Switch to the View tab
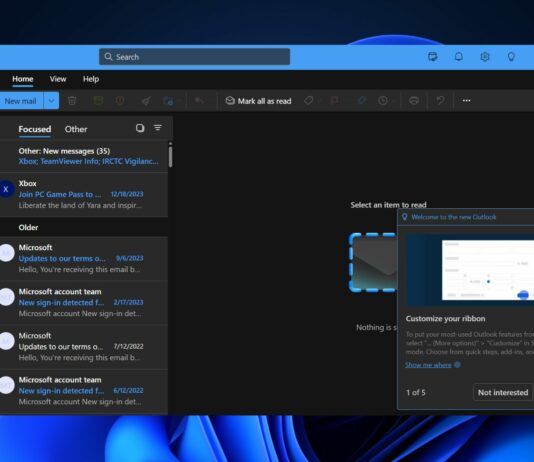534x462 pixels. (58, 79)
